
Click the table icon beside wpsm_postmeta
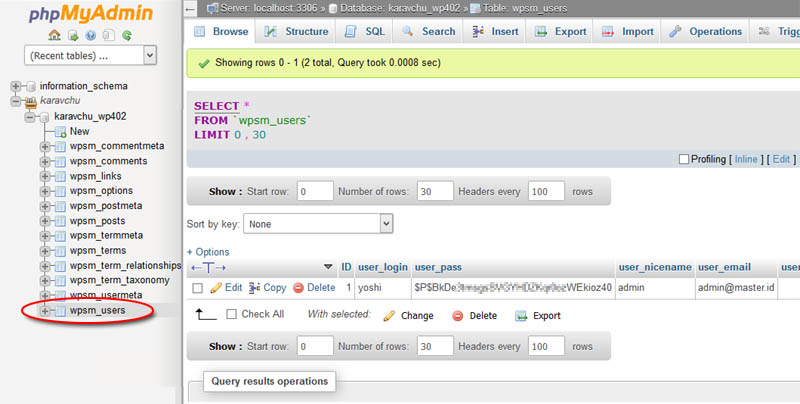coord(60,206)
